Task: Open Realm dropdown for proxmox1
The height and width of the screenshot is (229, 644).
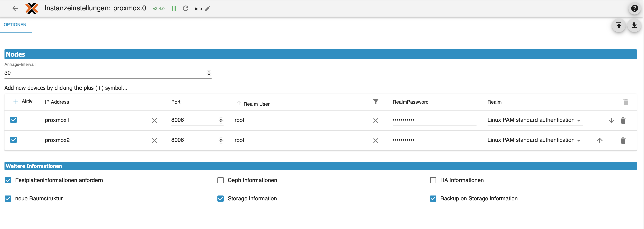Action: coord(535,120)
